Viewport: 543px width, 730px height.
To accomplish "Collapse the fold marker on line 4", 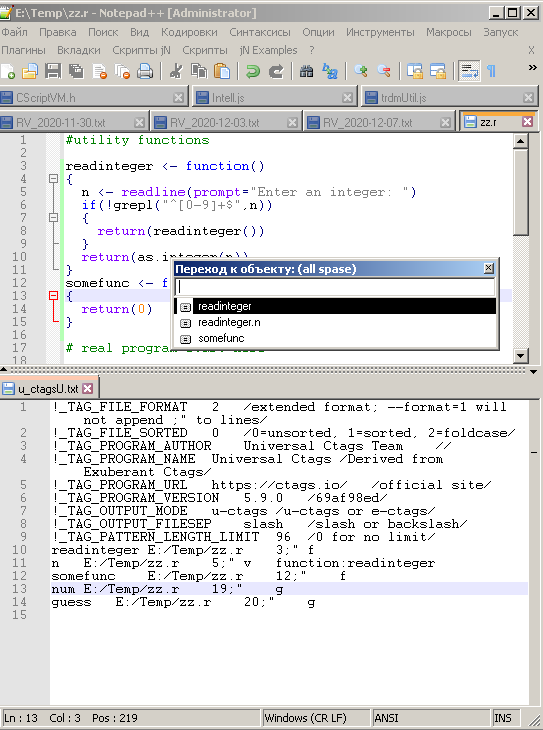I will (54, 179).
